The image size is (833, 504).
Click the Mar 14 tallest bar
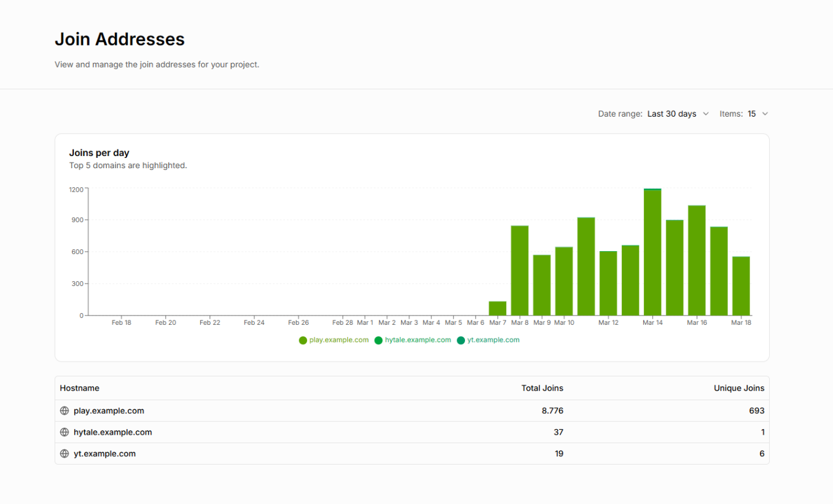click(x=652, y=252)
